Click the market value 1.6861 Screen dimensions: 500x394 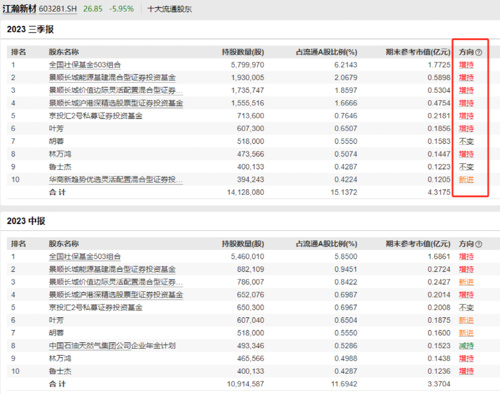439,256
